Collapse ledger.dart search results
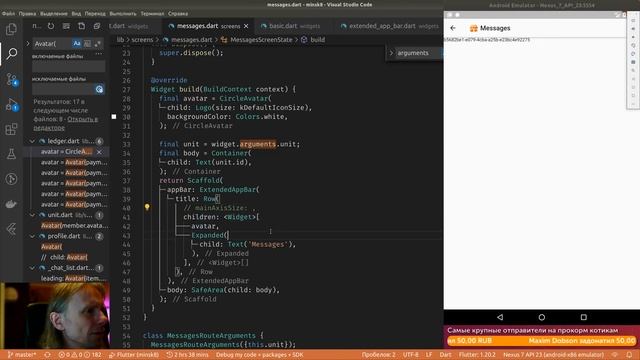This screenshot has height=360, width=640. [x=32, y=141]
